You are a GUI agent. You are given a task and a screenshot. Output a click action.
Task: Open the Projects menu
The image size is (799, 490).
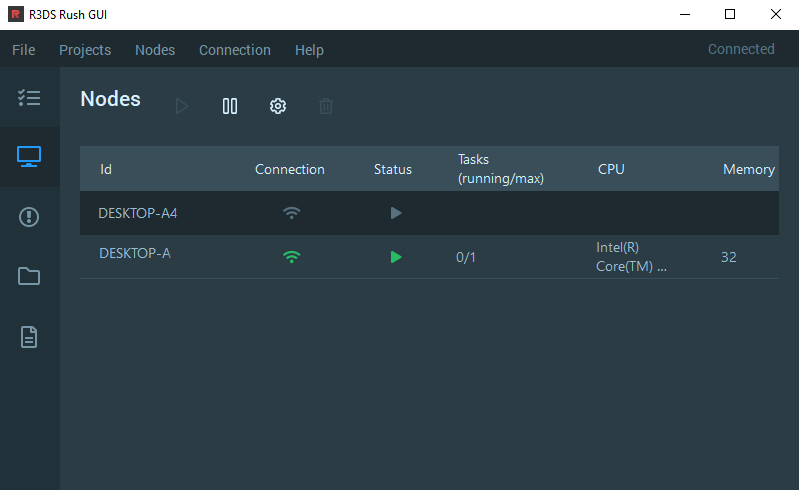pos(85,50)
